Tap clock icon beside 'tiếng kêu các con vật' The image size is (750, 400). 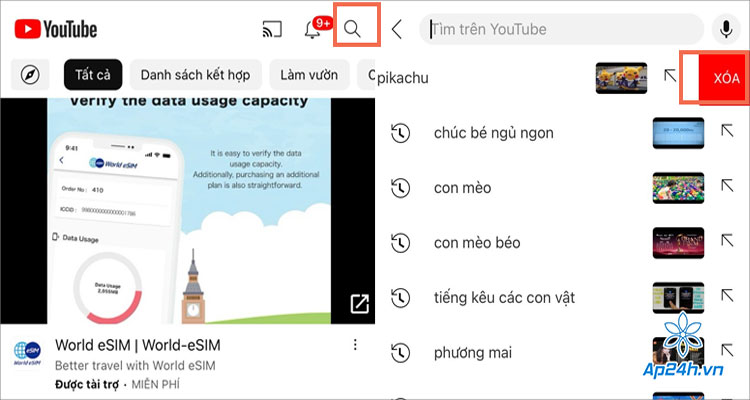[400, 298]
